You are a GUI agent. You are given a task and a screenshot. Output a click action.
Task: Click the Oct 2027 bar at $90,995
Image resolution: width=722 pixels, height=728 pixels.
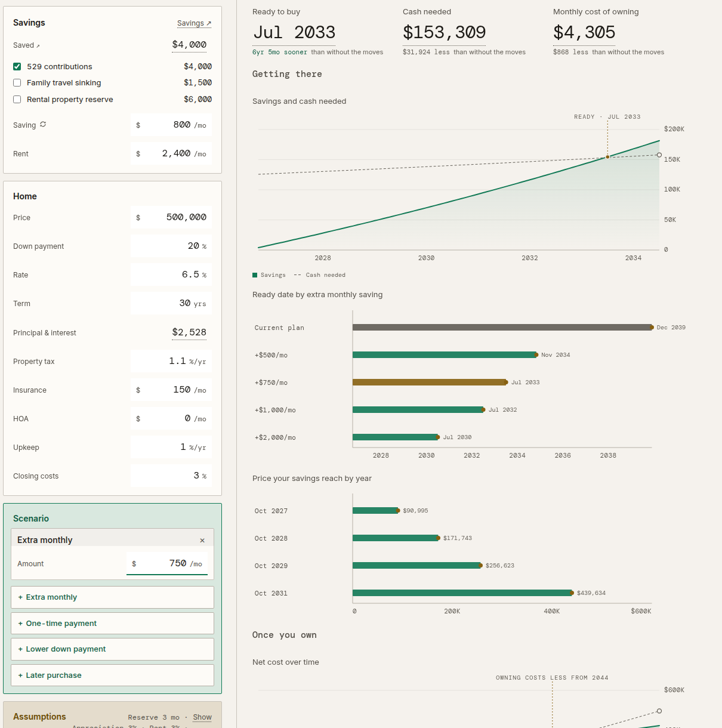click(x=375, y=511)
